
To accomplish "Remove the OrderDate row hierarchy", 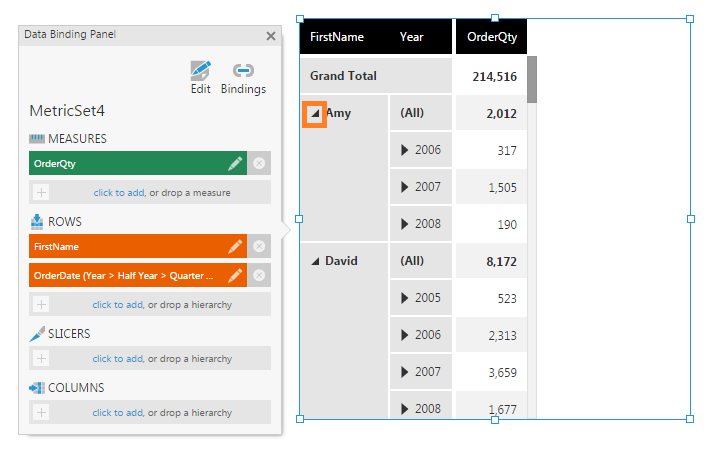I will [x=259, y=275].
